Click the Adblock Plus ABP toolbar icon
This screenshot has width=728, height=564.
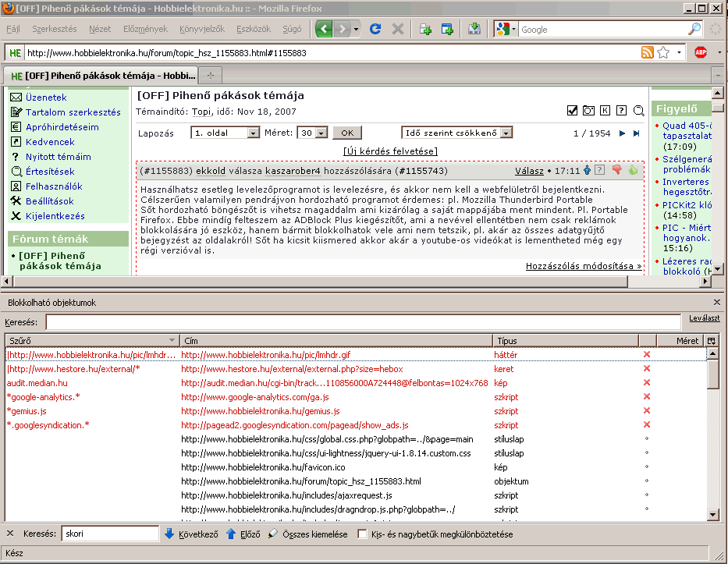(701, 52)
